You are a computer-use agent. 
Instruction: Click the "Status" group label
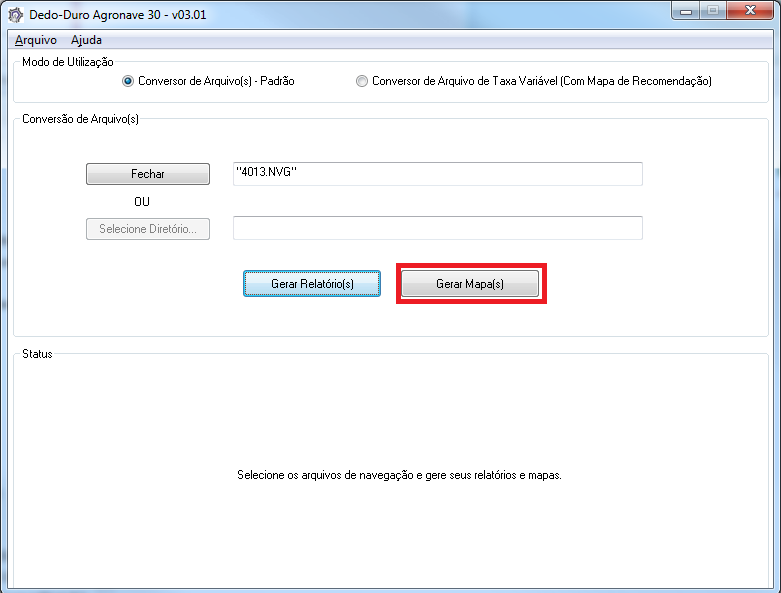[37, 354]
